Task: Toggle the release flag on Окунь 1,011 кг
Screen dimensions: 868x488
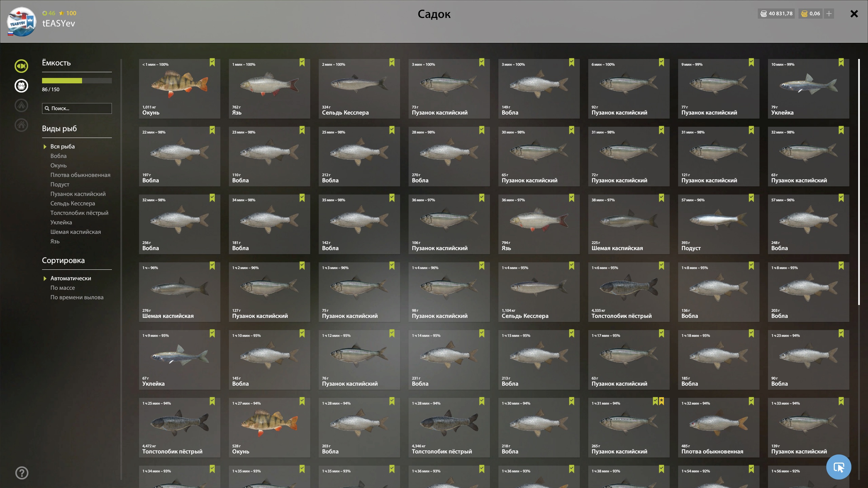Action: 212,62
